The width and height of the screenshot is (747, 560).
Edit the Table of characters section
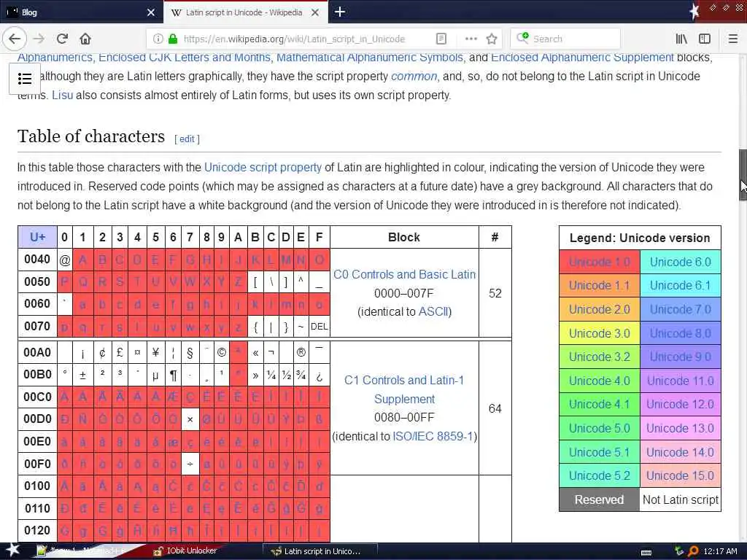coord(187,139)
